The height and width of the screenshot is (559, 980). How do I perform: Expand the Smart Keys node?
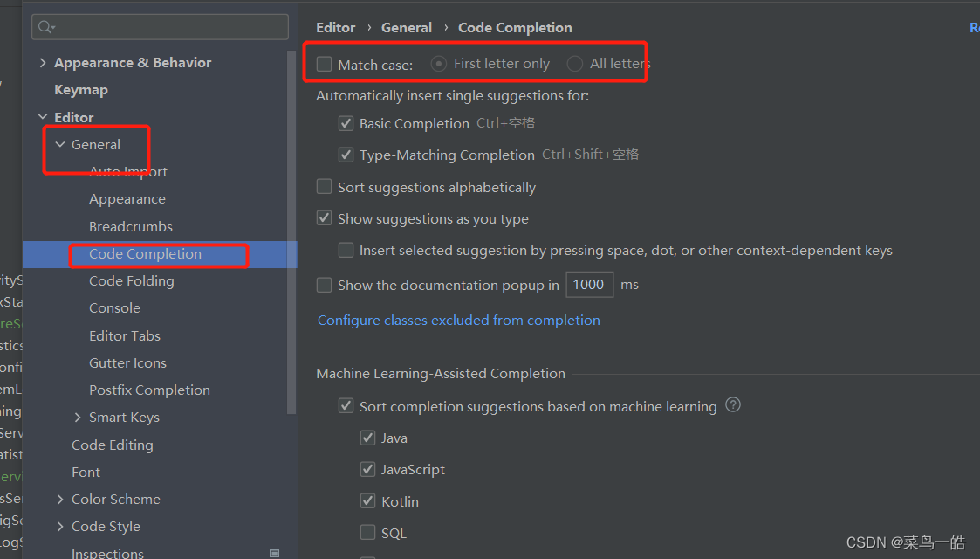(x=78, y=418)
